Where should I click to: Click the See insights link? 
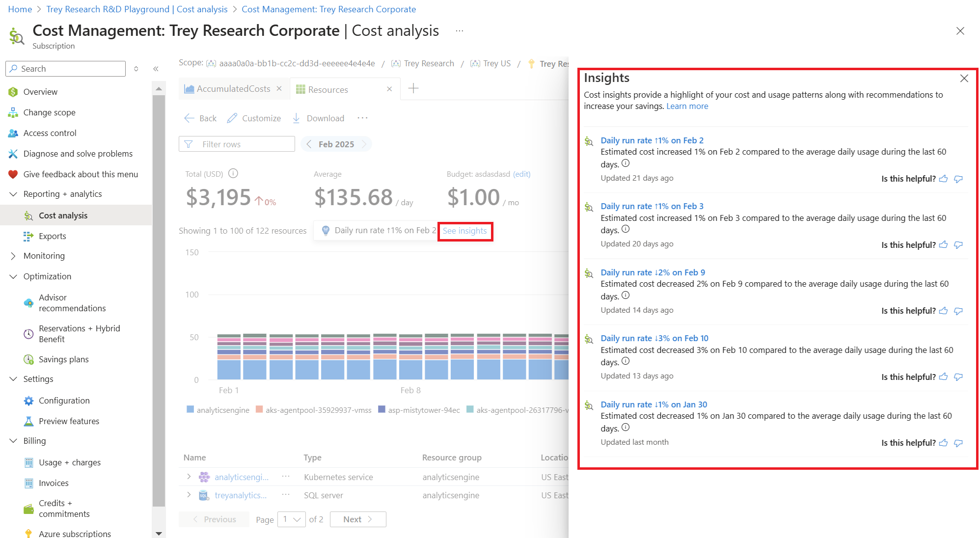click(x=464, y=231)
